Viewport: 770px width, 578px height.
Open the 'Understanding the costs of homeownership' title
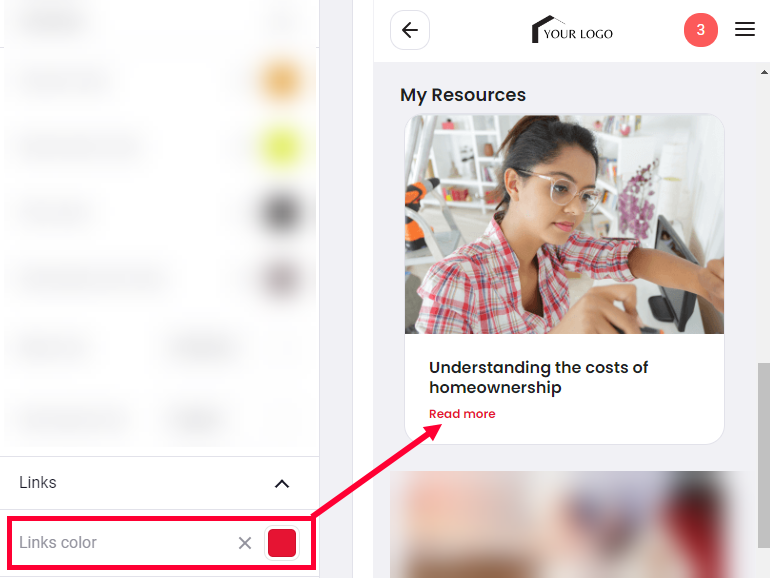point(539,377)
